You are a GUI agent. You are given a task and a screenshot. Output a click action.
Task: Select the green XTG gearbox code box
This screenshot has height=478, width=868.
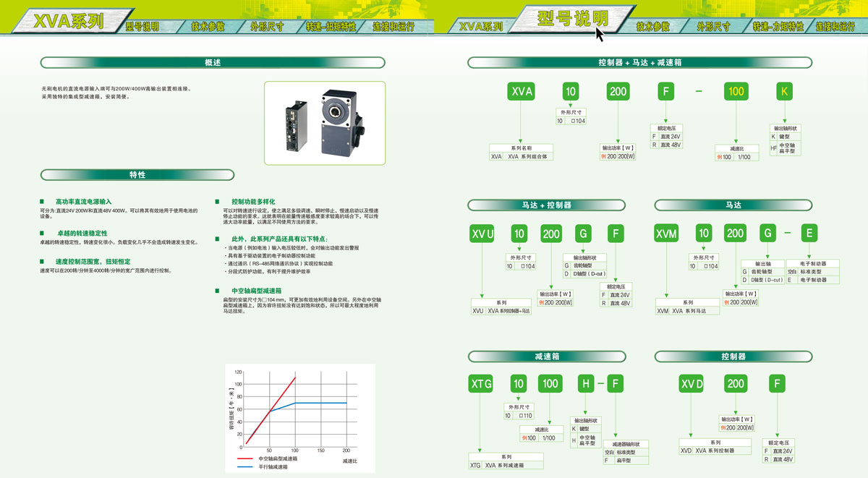click(481, 383)
